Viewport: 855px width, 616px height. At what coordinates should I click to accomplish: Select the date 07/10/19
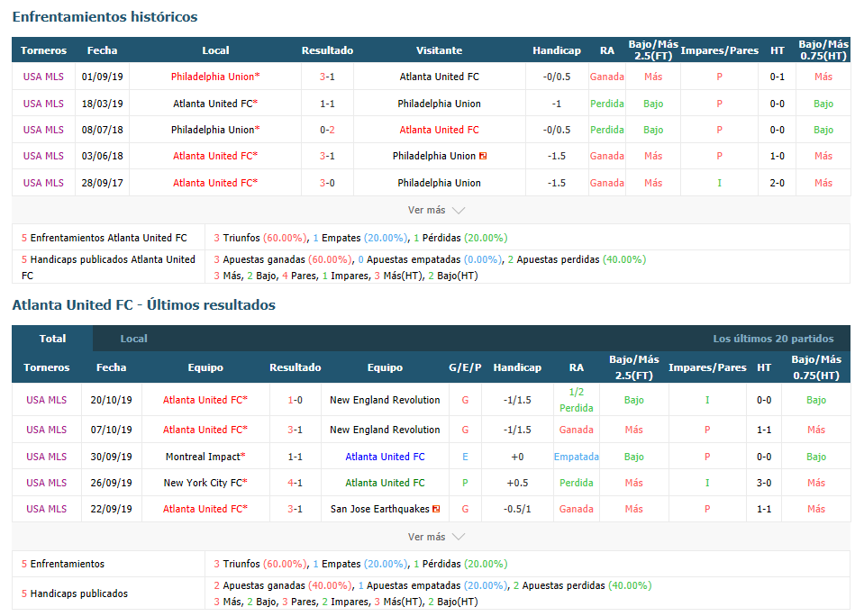[x=111, y=430]
